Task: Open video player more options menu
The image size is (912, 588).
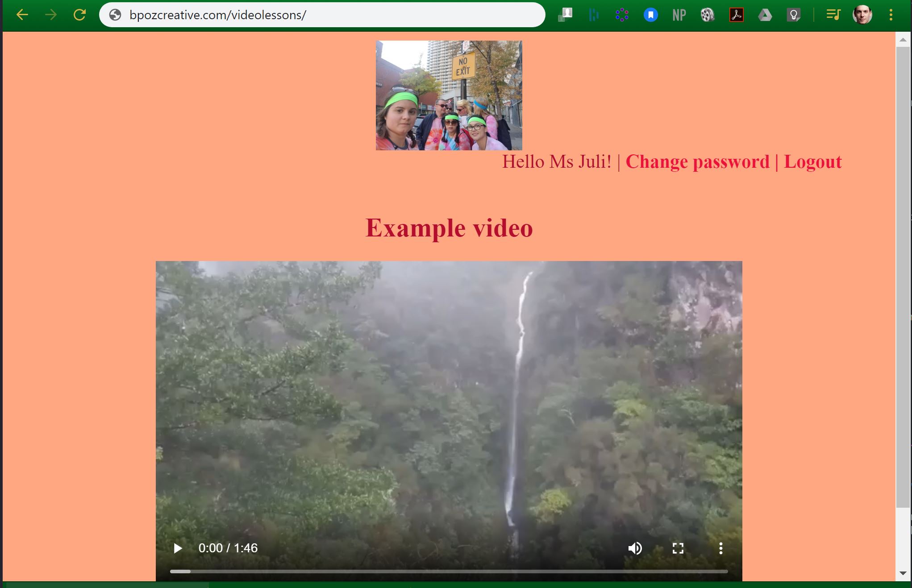Action: coord(720,548)
